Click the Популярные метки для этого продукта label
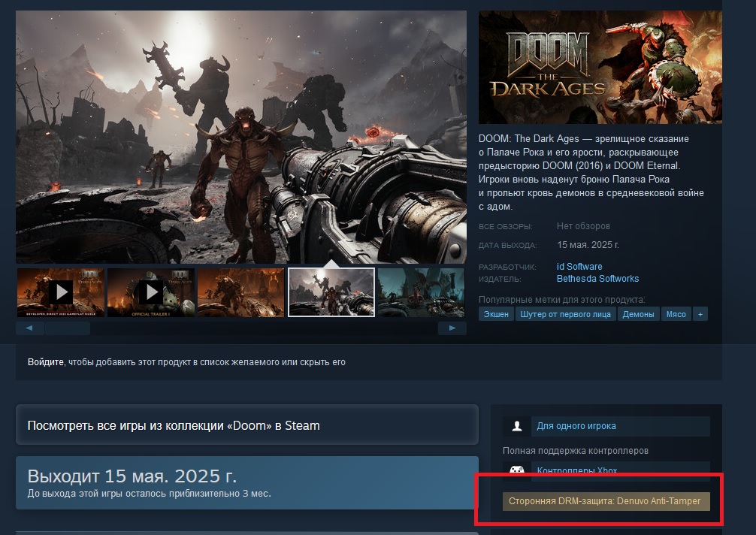This screenshot has height=535, width=756. [x=561, y=299]
